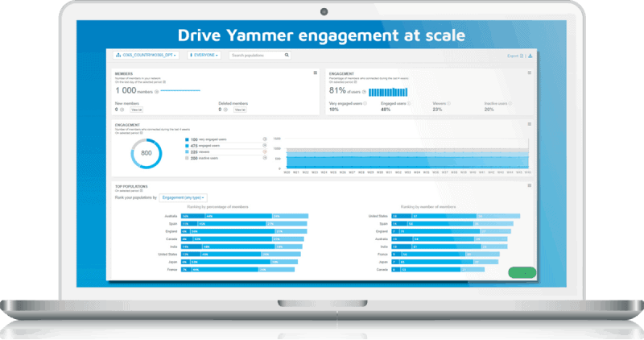Click the members trend sparkline
The height and width of the screenshot is (340, 644).
coord(180,90)
